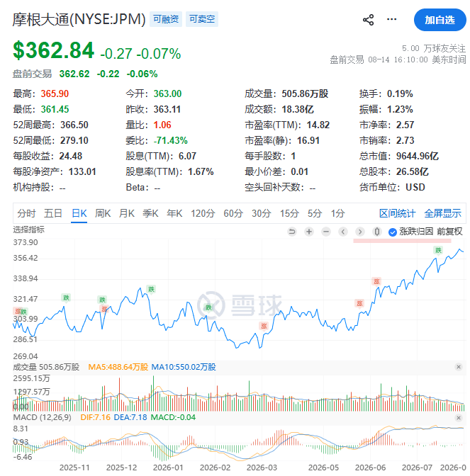Toggle the 涨跌归因 checkbox
This screenshot has height=476, width=470.
tap(393, 232)
